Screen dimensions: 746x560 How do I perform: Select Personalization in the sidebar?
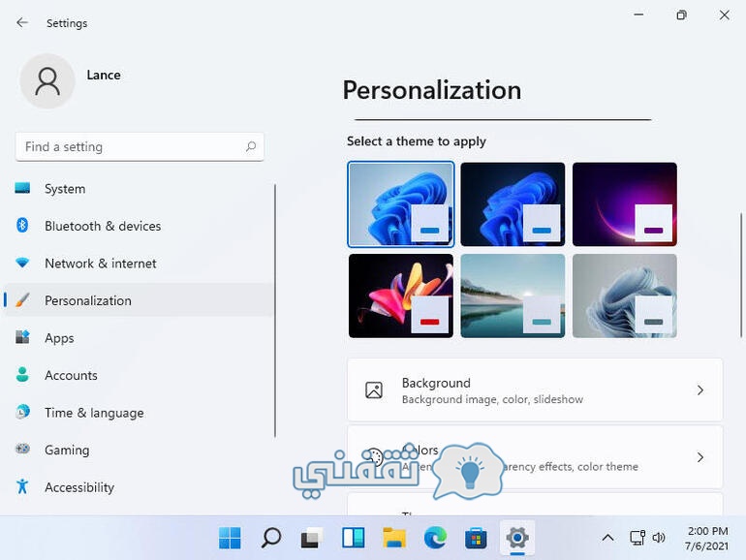pos(139,300)
